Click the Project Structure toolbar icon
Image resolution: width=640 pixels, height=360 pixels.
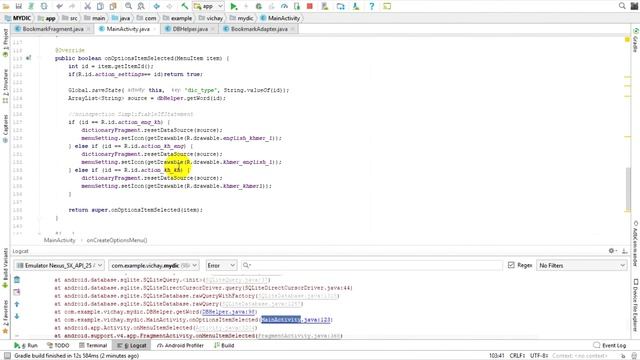pos(340,6)
